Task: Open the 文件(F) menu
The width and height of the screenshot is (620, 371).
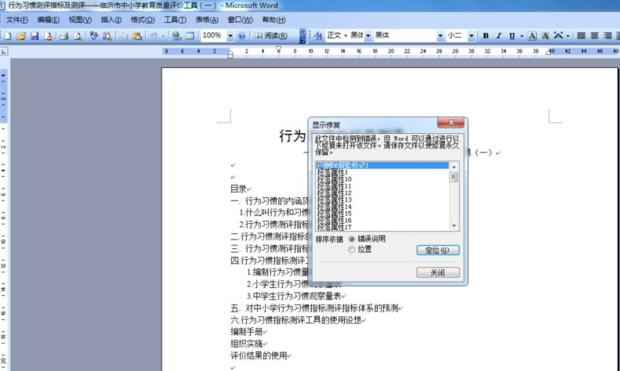Action: pos(17,20)
